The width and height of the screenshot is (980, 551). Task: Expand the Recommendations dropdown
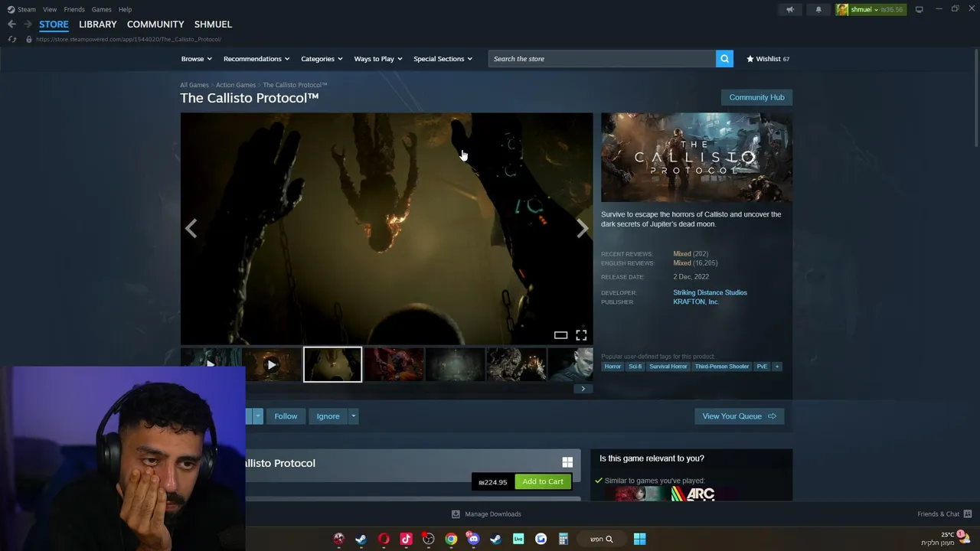[256, 59]
